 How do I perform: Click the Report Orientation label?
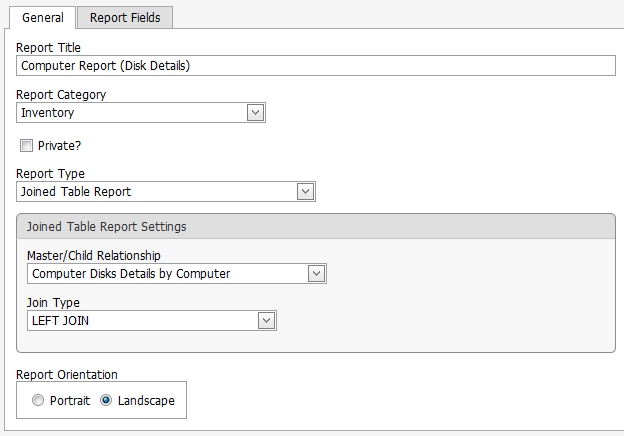pyautogui.click(x=67, y=374)
